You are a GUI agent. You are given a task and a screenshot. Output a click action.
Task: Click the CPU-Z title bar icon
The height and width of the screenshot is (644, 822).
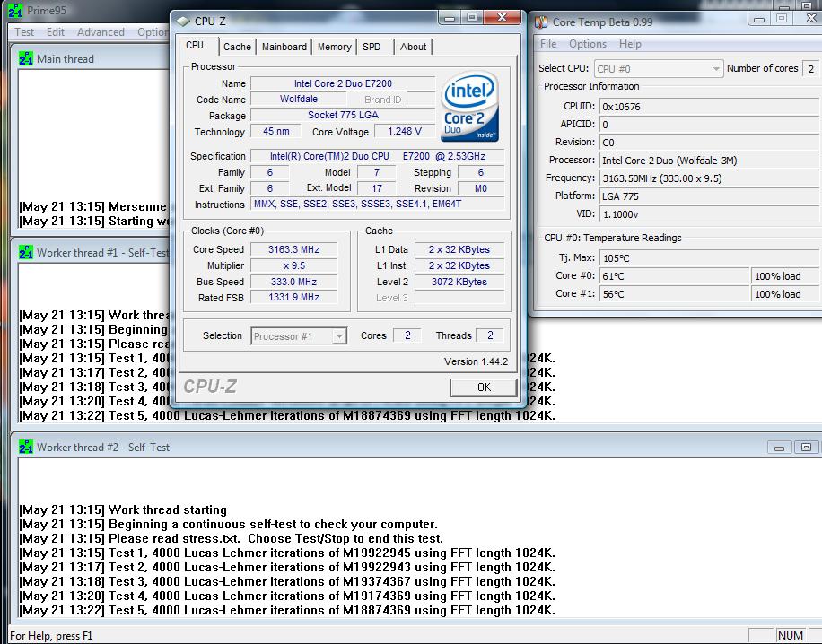point(183,22)
